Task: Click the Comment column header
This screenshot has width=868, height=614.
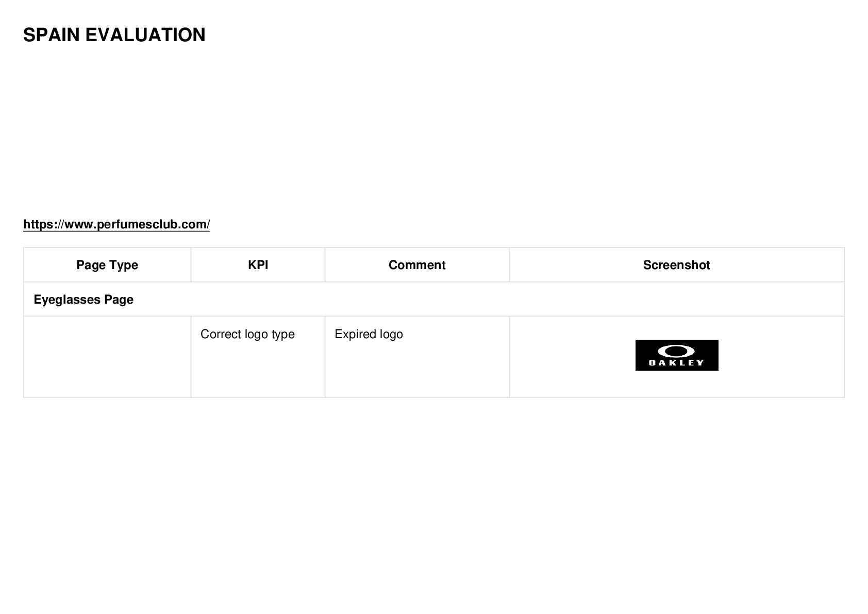Action: point(417,265)
